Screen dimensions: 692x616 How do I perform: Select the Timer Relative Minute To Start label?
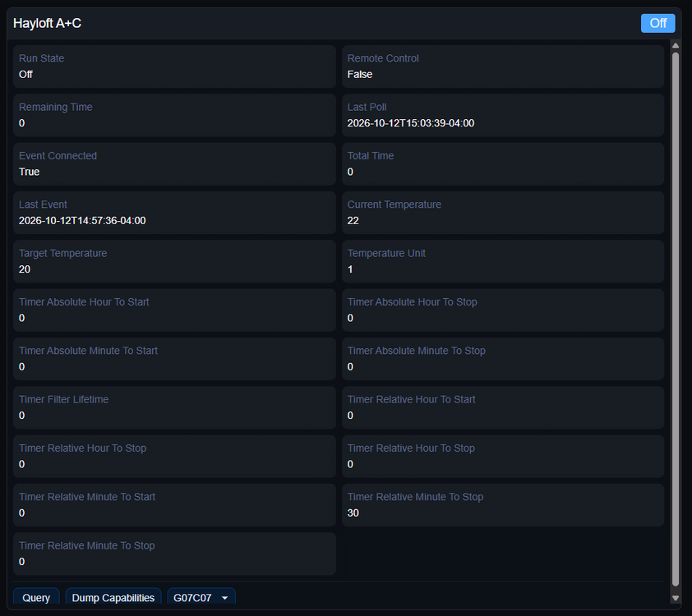[x=87, y=497]
